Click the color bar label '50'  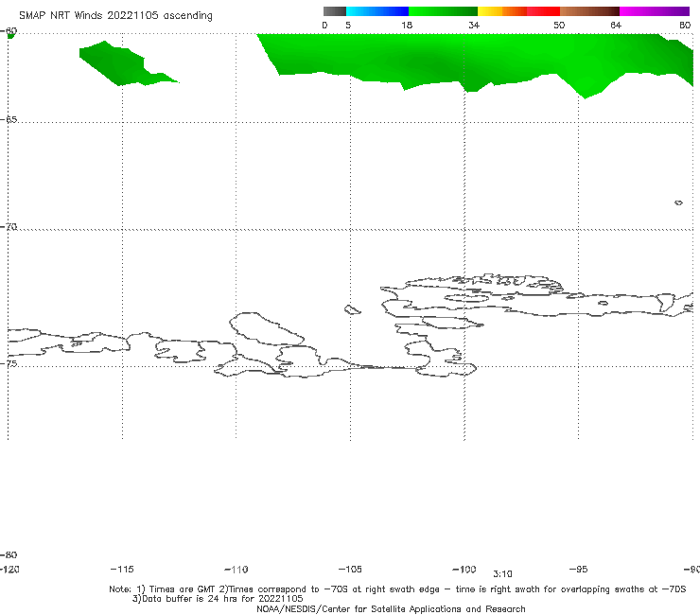(559, 25)
